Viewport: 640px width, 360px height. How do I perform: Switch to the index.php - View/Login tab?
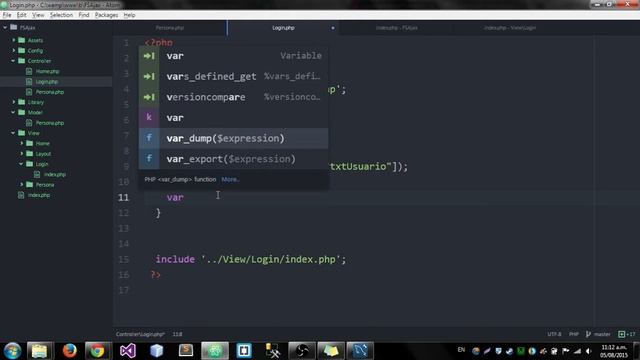tap(510, 28)
